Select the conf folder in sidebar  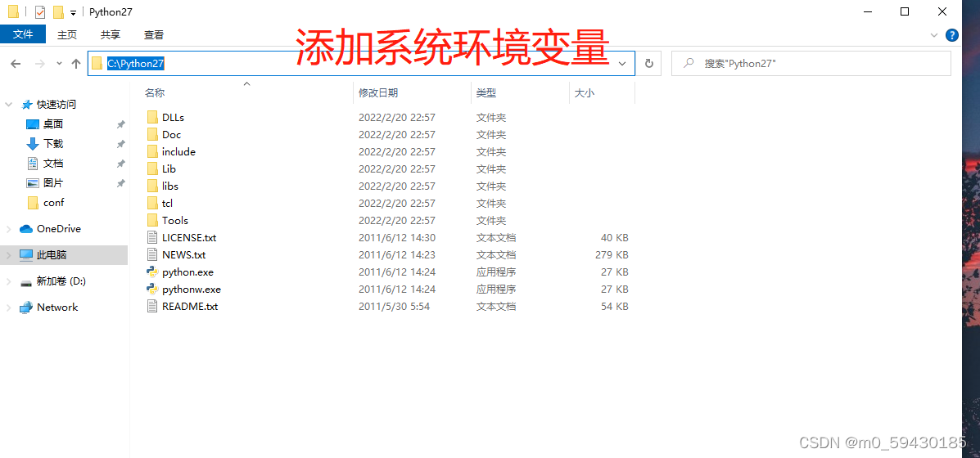[54, 203]
